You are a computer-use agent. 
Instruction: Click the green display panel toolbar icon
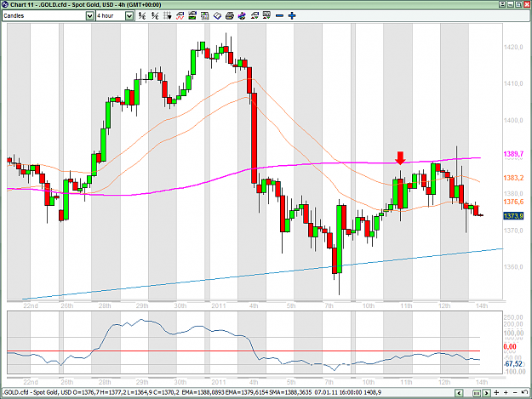click(192, 15)
